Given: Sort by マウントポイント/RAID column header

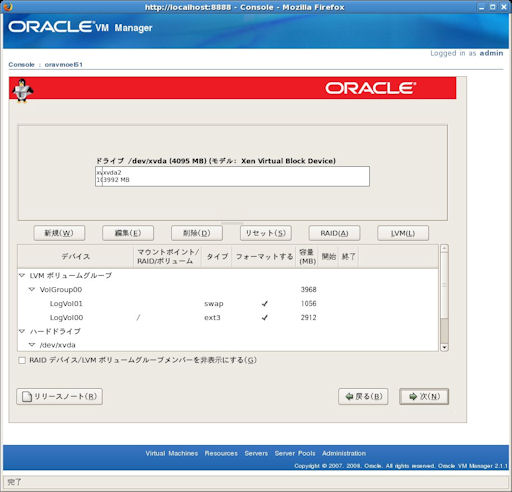Looking at the screenshot, I should point(168,256).
